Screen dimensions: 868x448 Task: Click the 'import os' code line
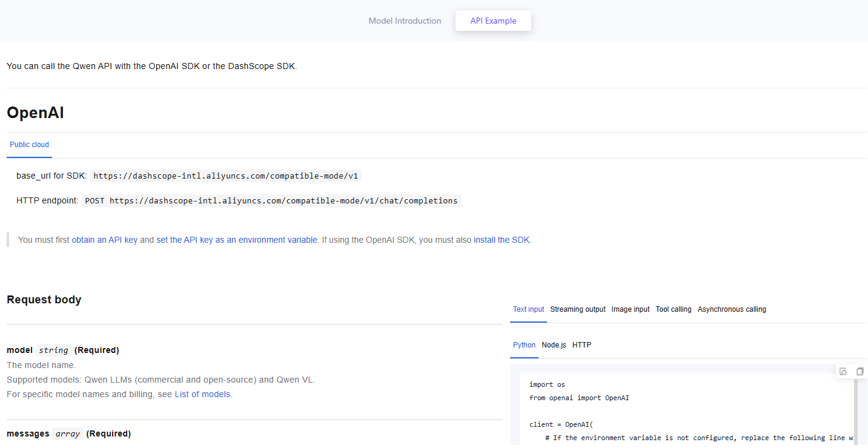pos(547,384)
